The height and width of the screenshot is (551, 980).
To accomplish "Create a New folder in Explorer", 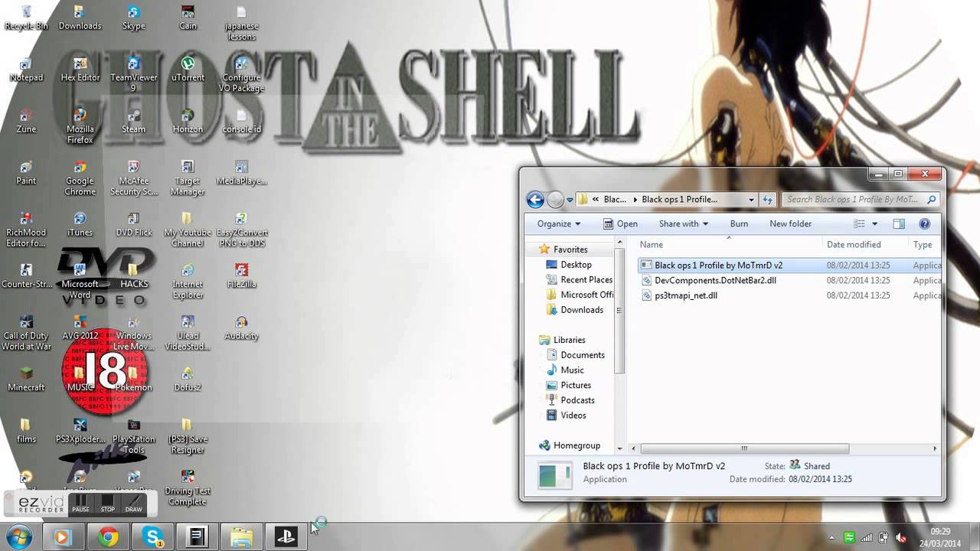I will tap(790, 223).
